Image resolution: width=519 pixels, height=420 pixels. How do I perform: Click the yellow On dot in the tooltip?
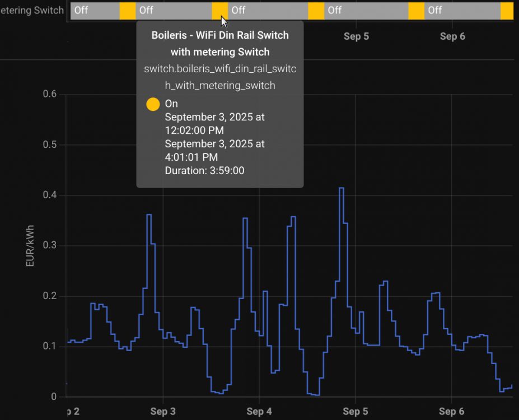click(153, 104)
